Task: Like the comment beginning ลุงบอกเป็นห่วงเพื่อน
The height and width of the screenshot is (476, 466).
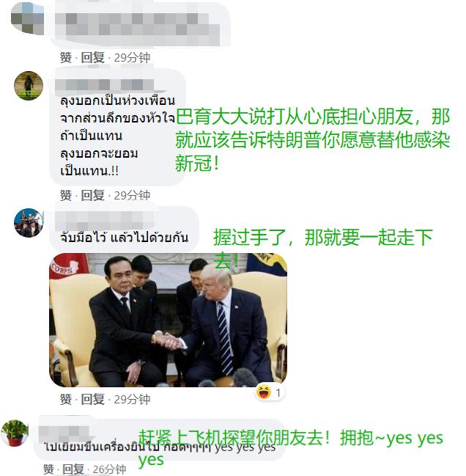Action: [x=66, y=196]
